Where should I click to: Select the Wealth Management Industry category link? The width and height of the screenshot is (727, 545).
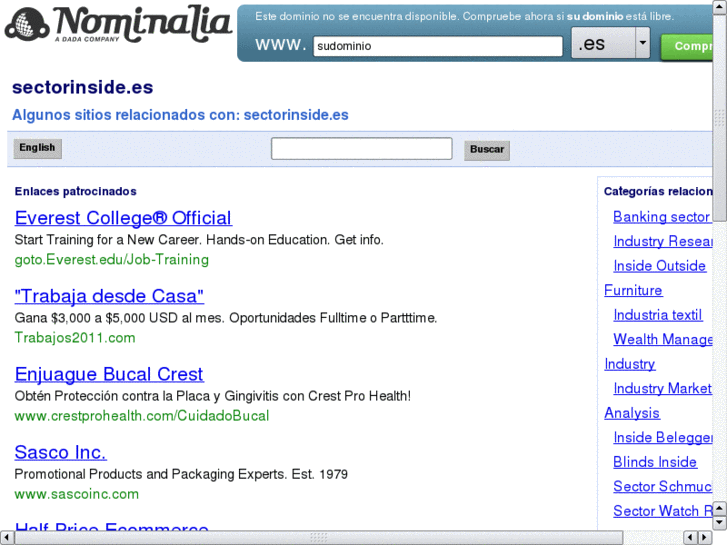click(663, 340)
